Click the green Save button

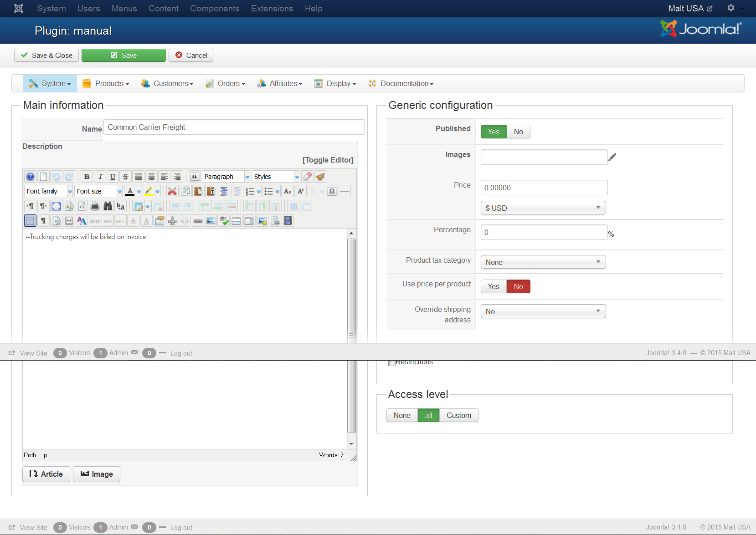[x=123, y=55]
